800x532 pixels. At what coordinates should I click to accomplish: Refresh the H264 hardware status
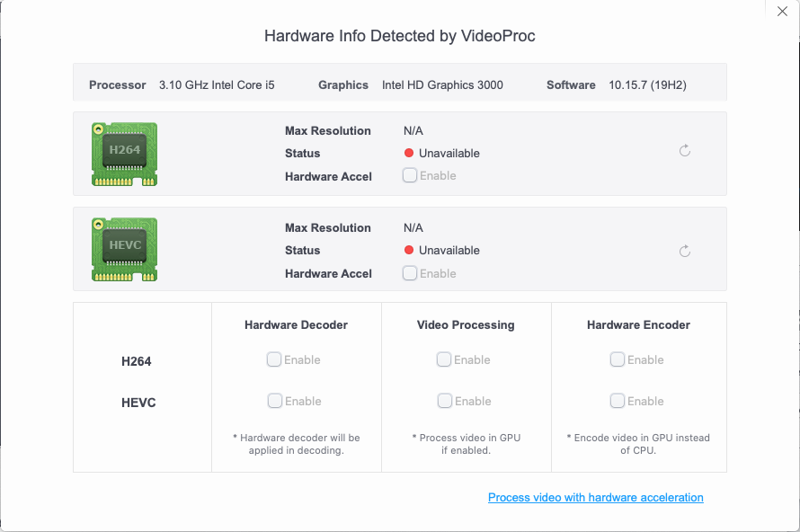pyautogui.click(x=685, y=151)
